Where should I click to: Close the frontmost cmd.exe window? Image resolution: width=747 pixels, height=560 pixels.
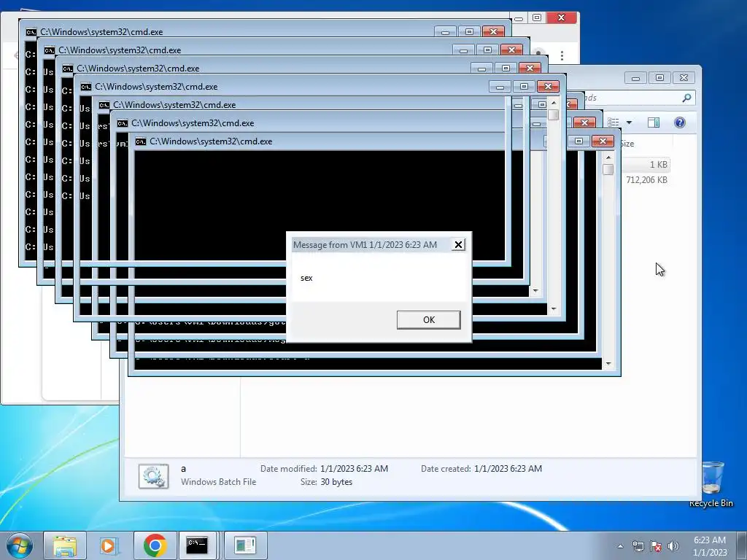coord(603,141)
